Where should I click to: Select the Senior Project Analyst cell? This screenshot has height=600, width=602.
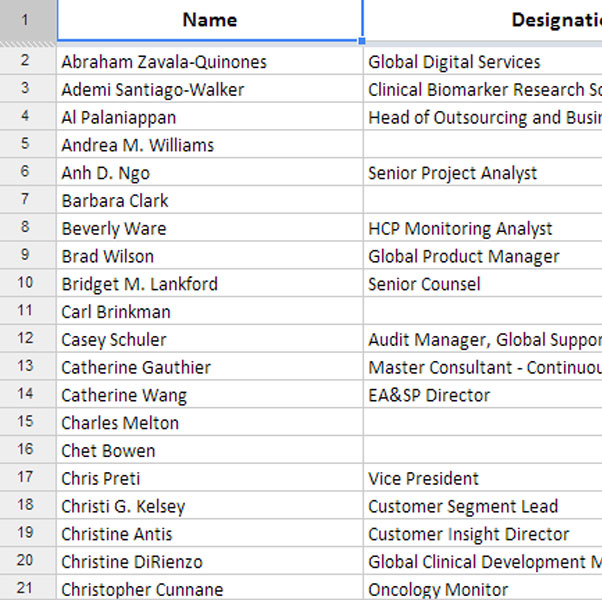point(452,173)
